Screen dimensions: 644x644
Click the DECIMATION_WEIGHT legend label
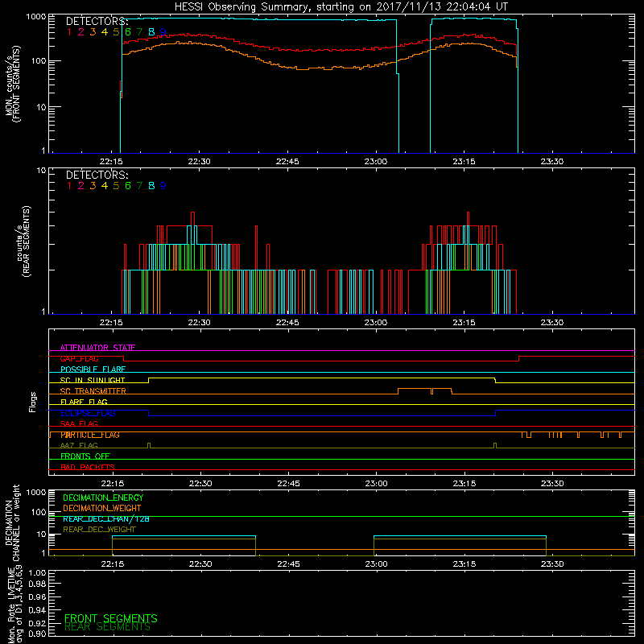(102, 508)
